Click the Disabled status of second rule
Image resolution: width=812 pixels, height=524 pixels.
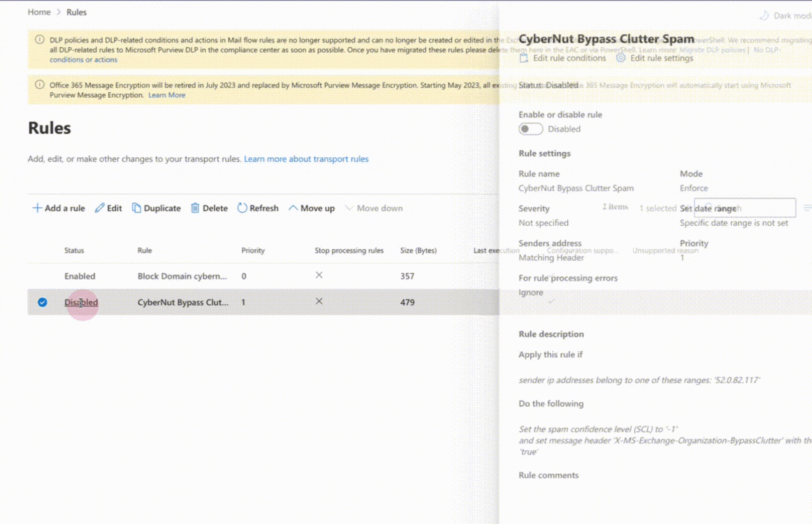[81, 303]
